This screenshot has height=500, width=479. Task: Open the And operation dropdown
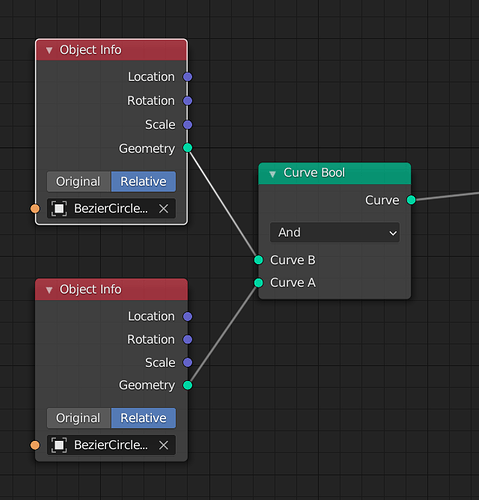(335, 232)
